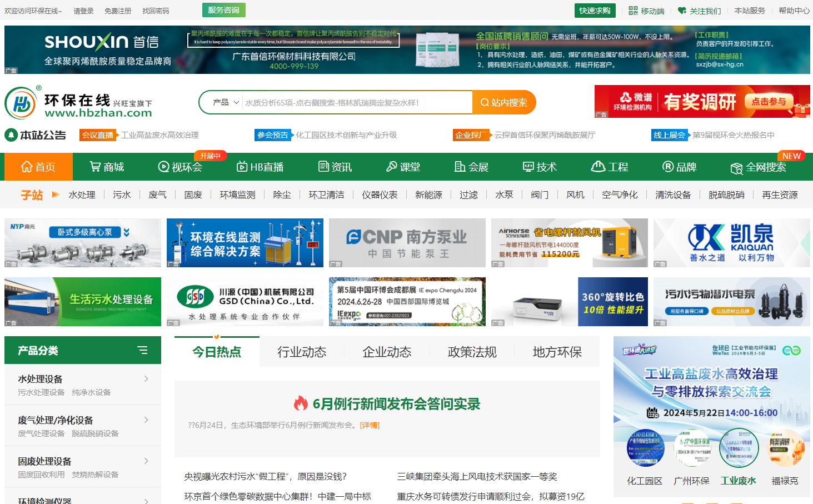Open the 有奖调研 点击参与 banner
This screenshot has height=504, width=813.
click(x=702, y=101)
